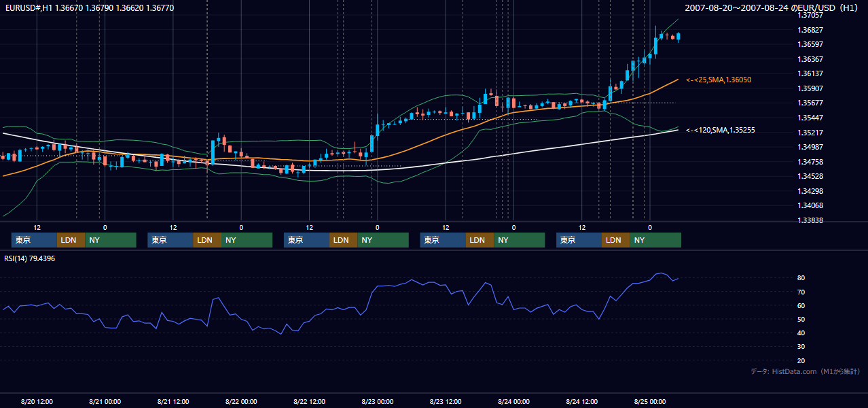This screenshot has height=408, width=868.
Task: Click the RSI 20 level label
Action: point(801,360)
